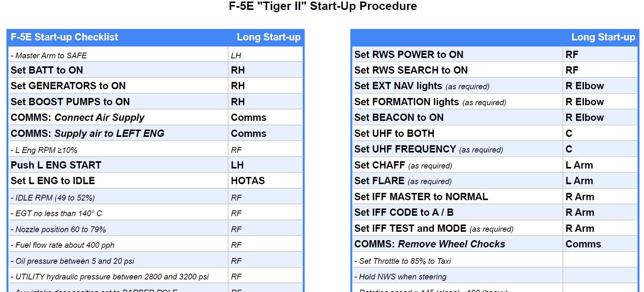Click 'Push L ENG START' cell

click(x=56, y=165)
